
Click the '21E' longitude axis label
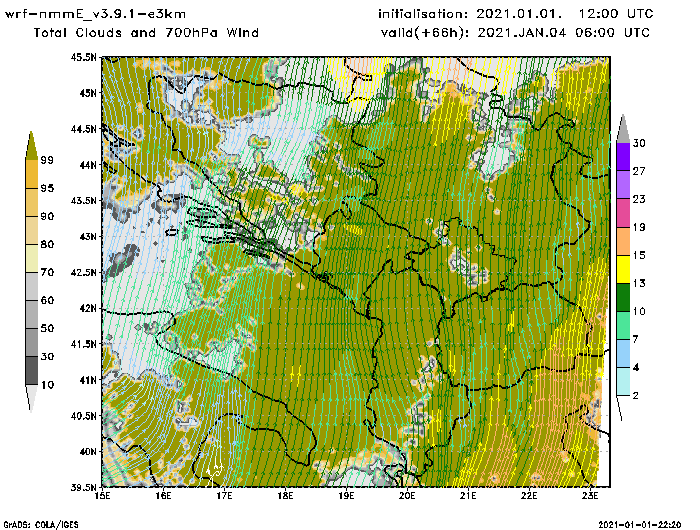tap(468, 496)
